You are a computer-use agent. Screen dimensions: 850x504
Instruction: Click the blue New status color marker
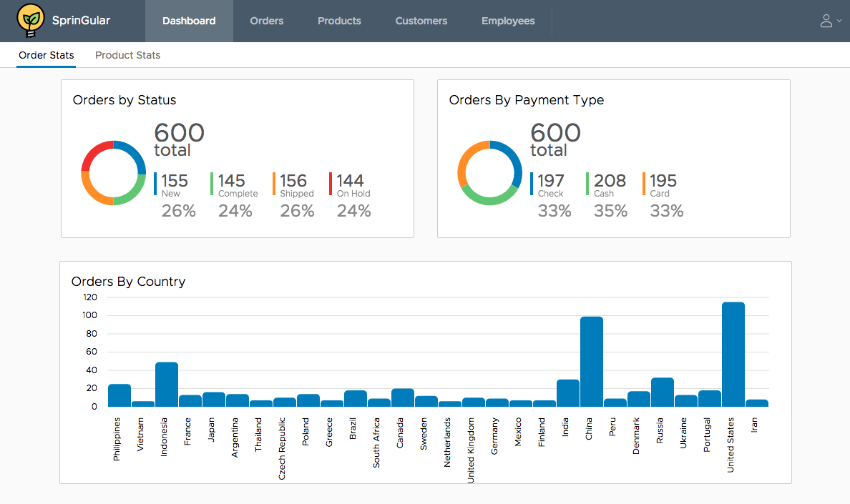[155, 184]
